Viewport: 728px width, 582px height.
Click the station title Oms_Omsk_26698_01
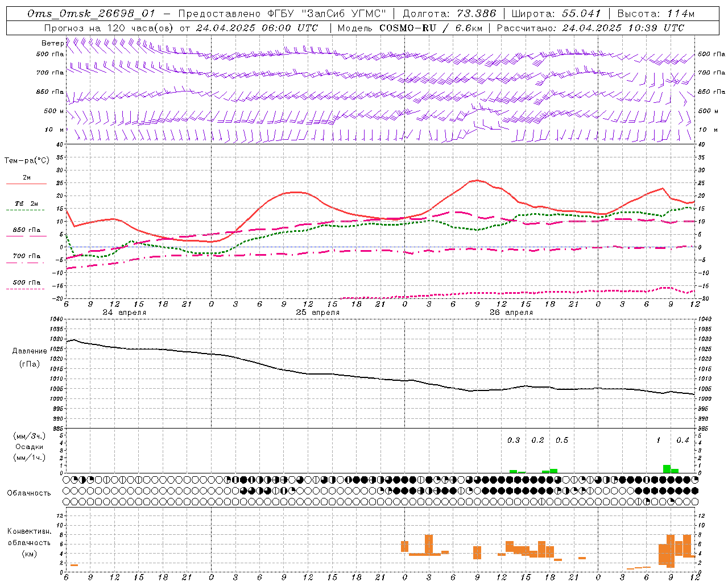(91, 14)
